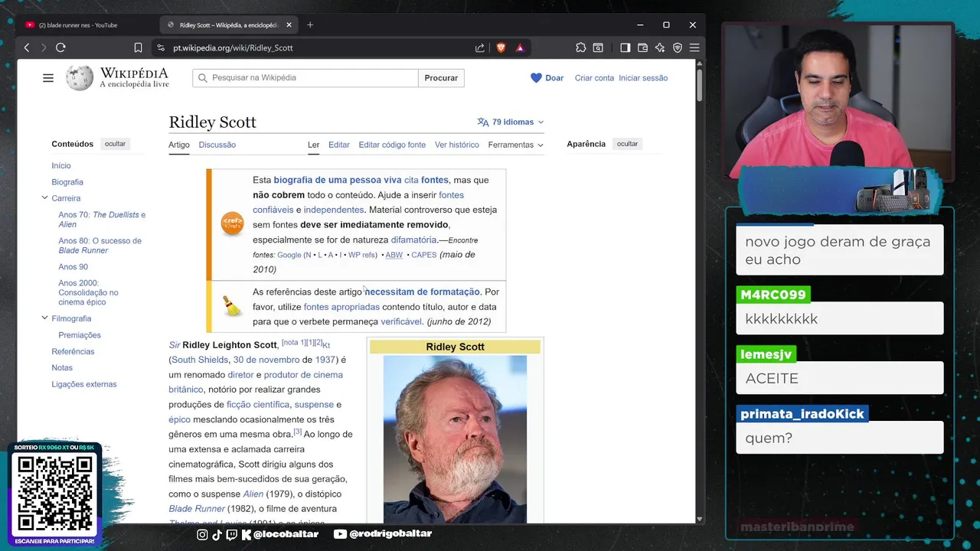The width and height of the screenshot is (980, 551).
Task: Open Wikipedia main menu hamburger
Action: tap(48, 78)
